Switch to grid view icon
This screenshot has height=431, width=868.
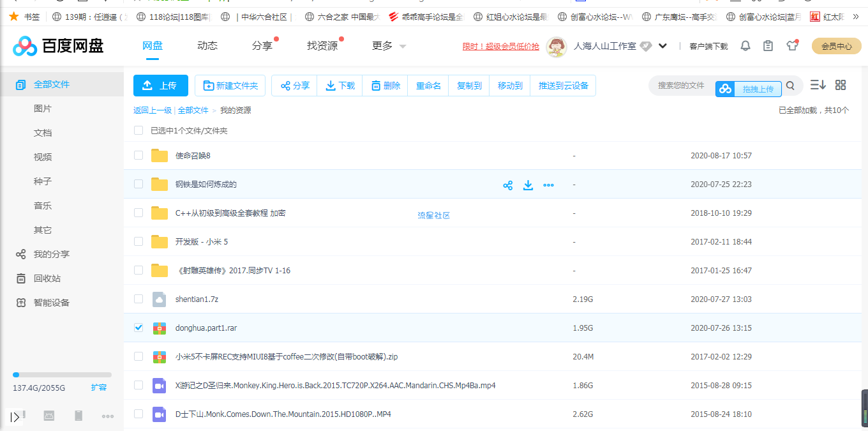pos(841,85)
